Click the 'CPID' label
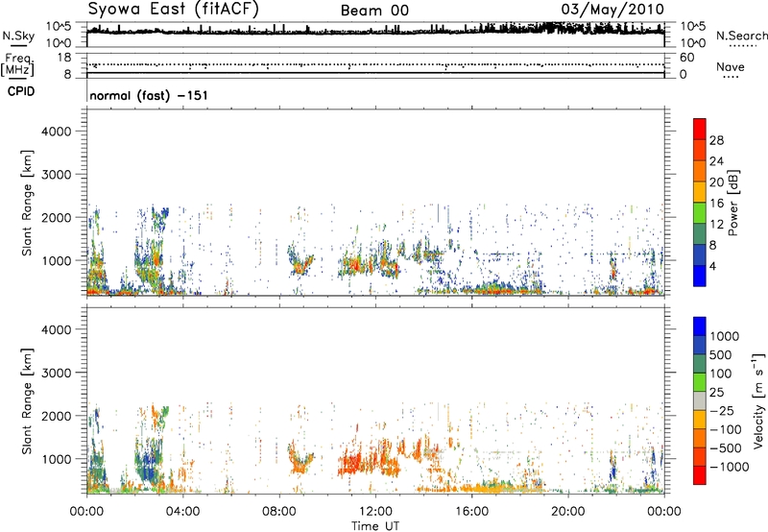The image size is (768, 532). (x=21, y=91)
